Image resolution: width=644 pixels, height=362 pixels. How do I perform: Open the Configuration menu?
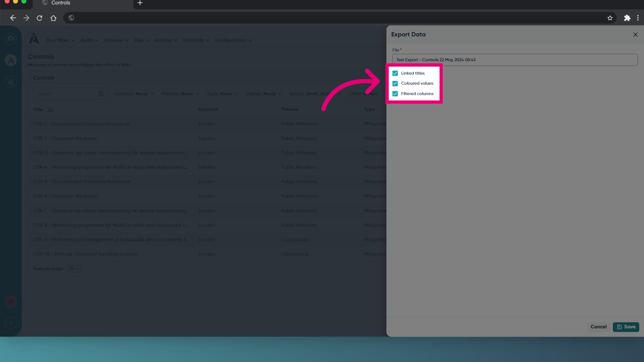pyautogui.click(x=233, y=40)
